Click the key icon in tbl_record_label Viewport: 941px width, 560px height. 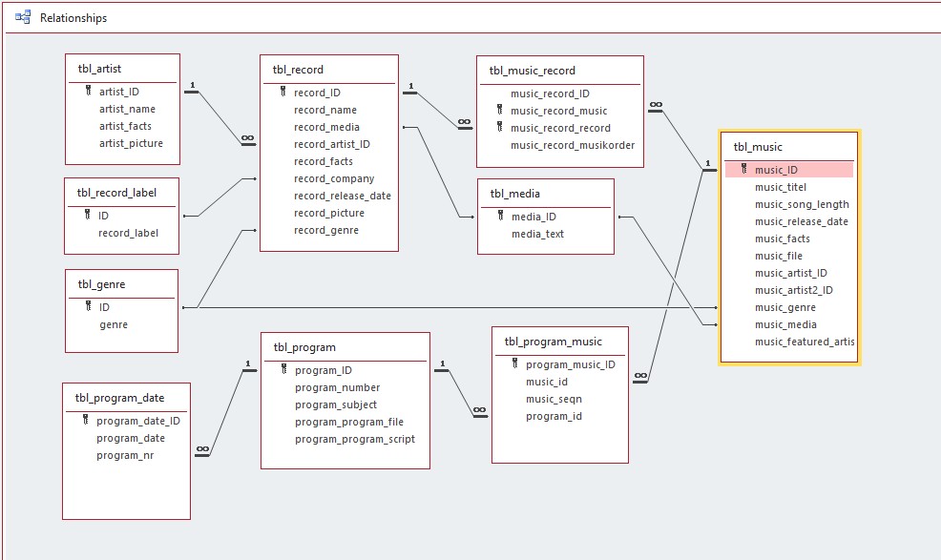point(88,215)
